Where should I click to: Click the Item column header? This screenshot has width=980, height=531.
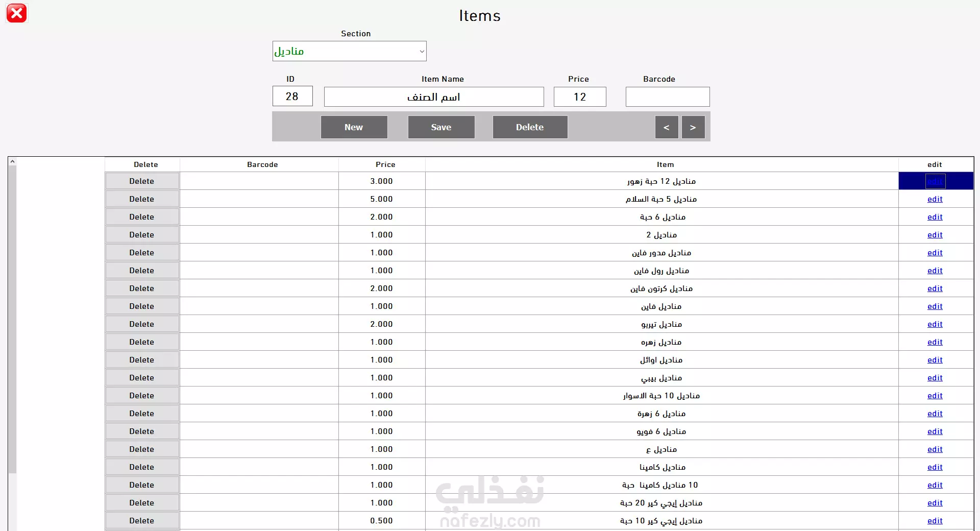point(665,164)
